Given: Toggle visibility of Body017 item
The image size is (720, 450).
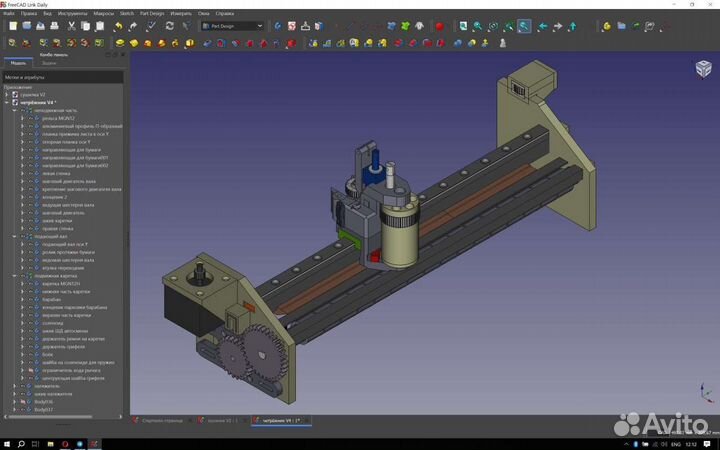Looking at the screenshot, I should (22, 409).
